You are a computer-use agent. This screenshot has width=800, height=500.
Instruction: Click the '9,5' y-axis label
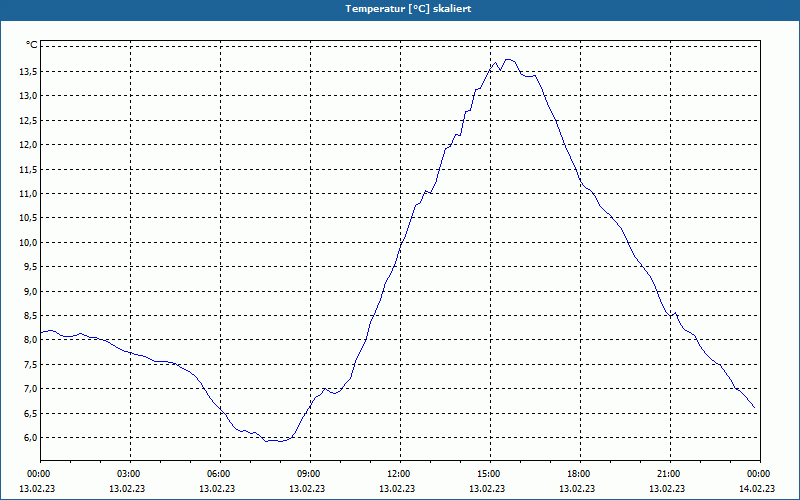pyautogui.click(x=30, y=267)
